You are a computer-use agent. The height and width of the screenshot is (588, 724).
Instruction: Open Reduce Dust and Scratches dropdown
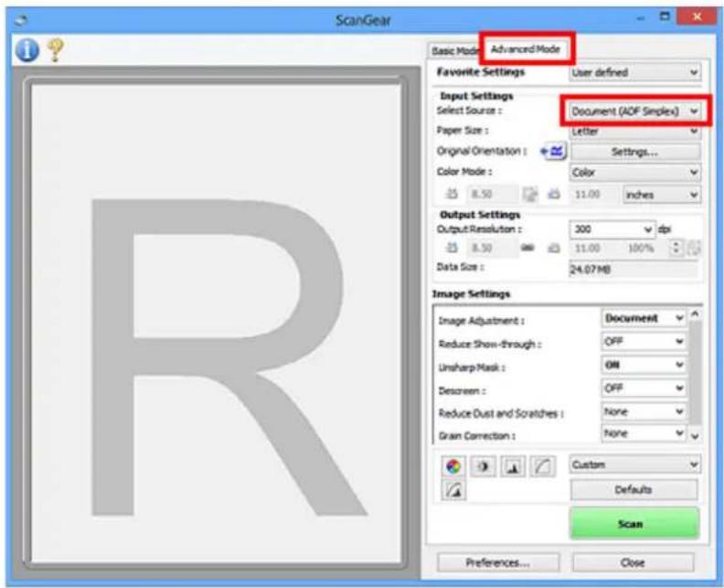[x=644, y=412]
